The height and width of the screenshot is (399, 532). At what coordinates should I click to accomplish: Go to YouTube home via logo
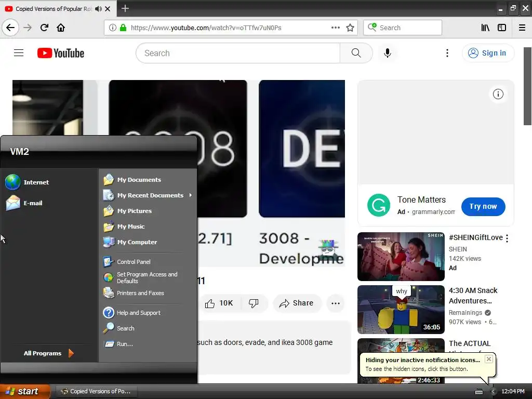(61, 53)
